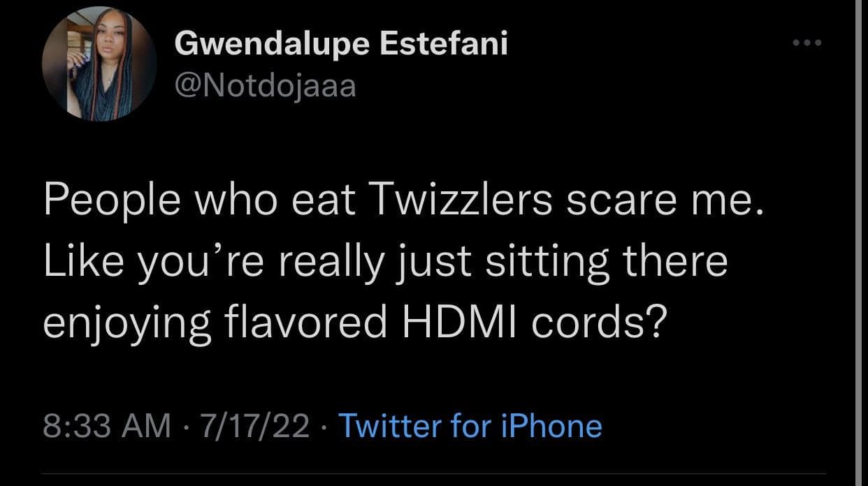Click the @Notdojaaa handle

pos(265,87)
